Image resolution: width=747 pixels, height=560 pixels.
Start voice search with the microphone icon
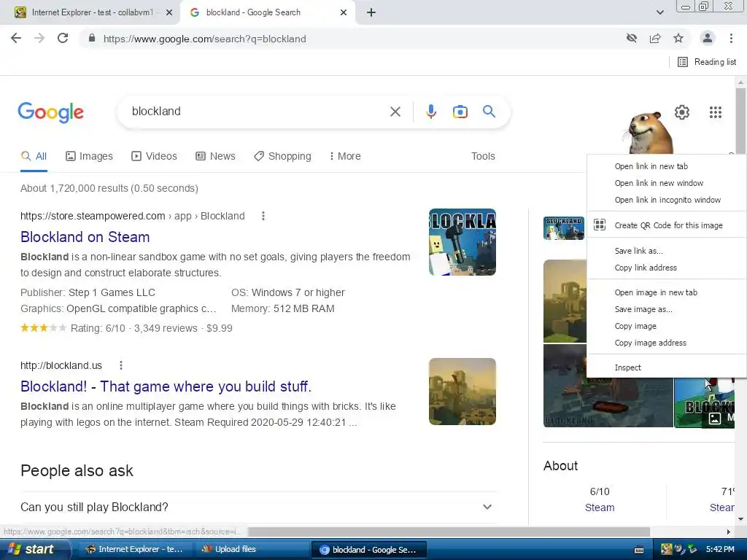pyautogui.click(x=430, y=112)
